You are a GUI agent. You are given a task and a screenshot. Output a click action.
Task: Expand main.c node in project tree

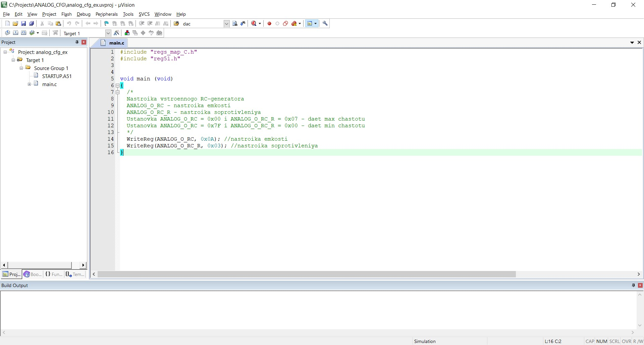click(x=30, y=84)
